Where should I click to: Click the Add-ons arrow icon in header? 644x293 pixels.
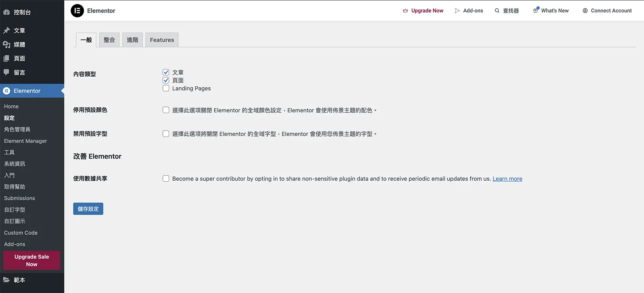point(457,11)
